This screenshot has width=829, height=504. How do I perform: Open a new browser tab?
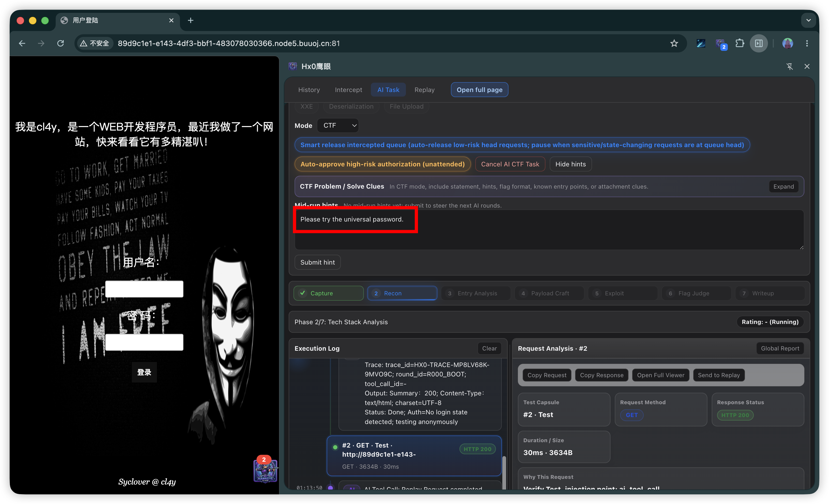(190, 21)
